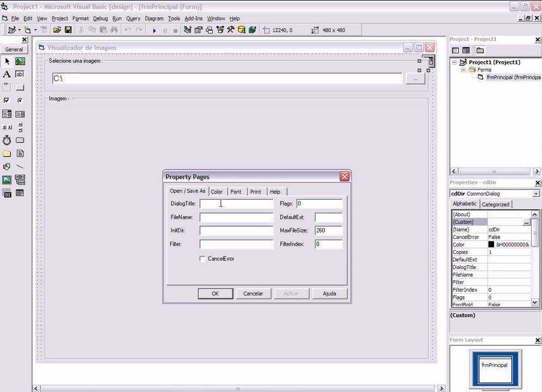The height and width of the screenshot is (392, 542).
Task: Click the ellipsis button in the (Custom) row
Action: pyautogui.click(x=526, y=222)
